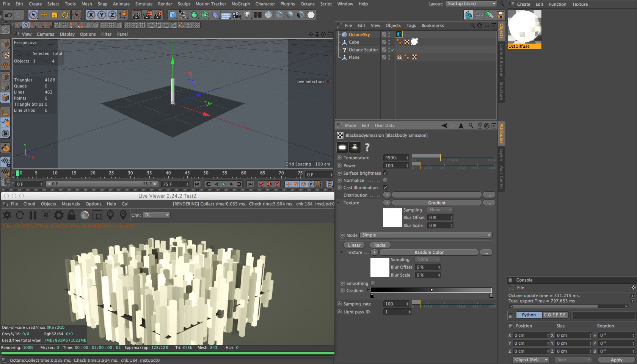
Task: Open Live Viewer settings gear
Action: click(58, 215)
